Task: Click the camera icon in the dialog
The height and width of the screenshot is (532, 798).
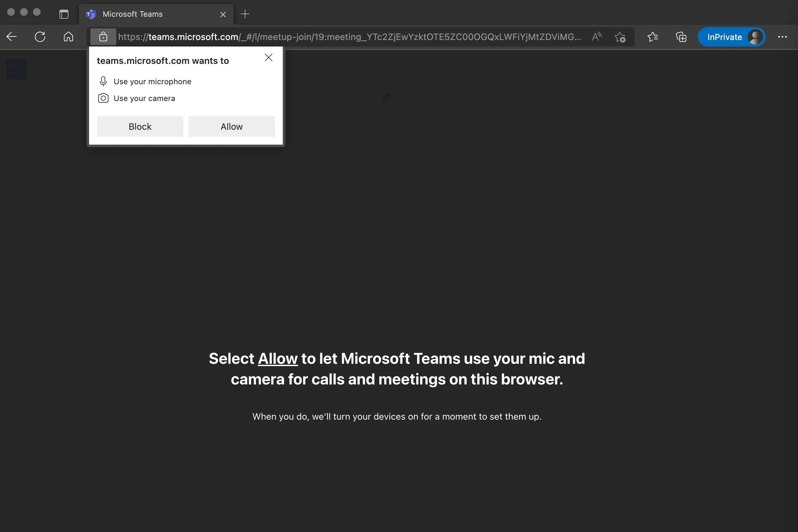Action: pyautogui.click(x=103, y=98)
